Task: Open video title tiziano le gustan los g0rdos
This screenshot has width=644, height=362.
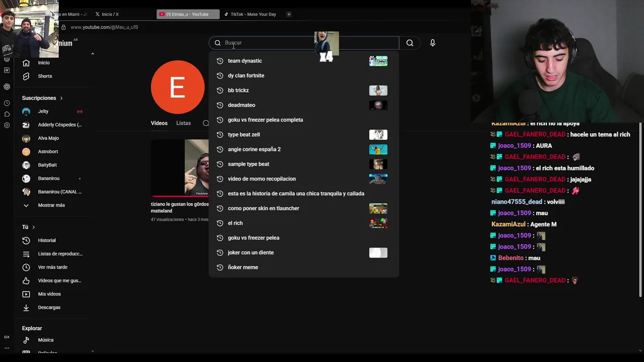Action: click(x=180, y=208)
